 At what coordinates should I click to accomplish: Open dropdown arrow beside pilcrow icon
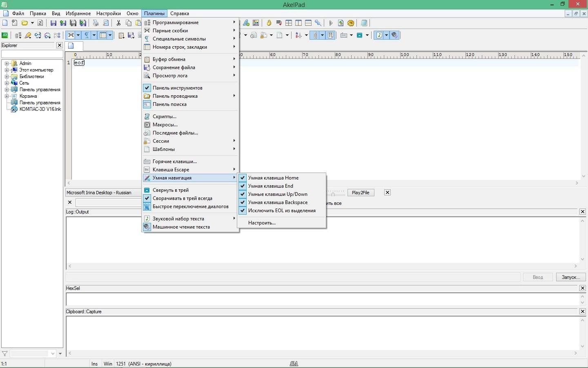pos(94,35)
